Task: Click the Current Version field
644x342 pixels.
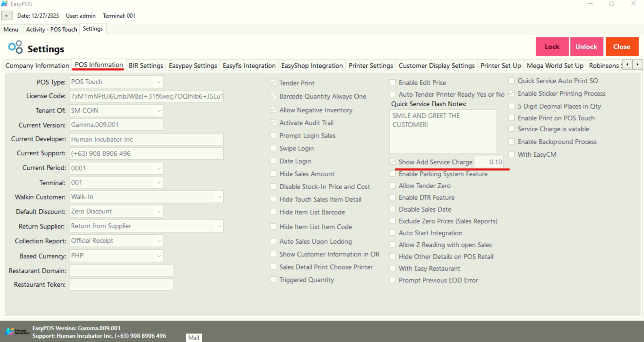Action: (x=116, y=125)
